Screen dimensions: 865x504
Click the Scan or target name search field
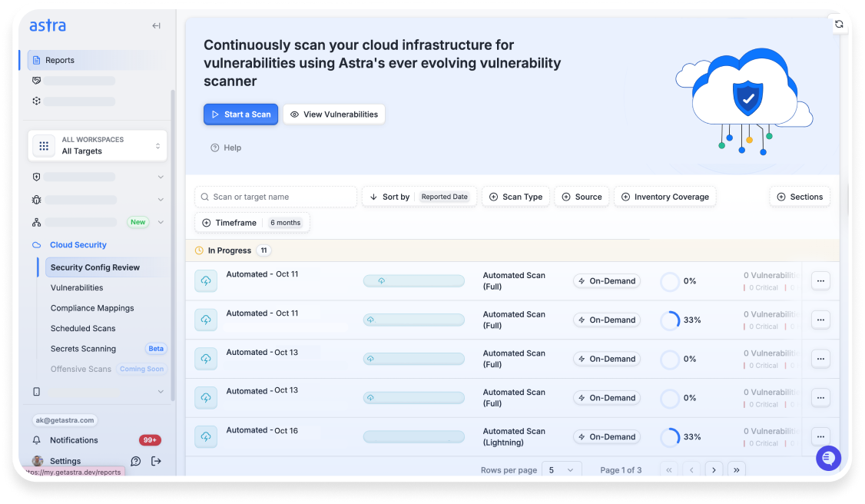pyautogui.click(x=275, y=197)
